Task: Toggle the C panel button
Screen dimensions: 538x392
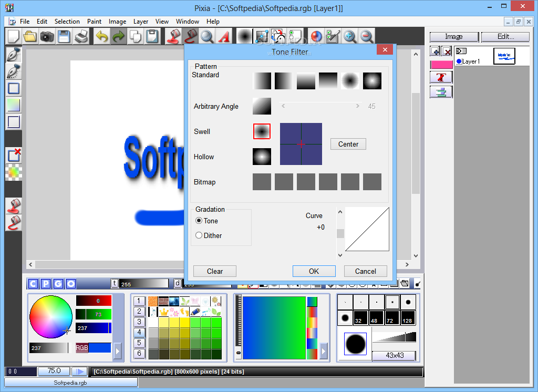Action: point(33,284)
